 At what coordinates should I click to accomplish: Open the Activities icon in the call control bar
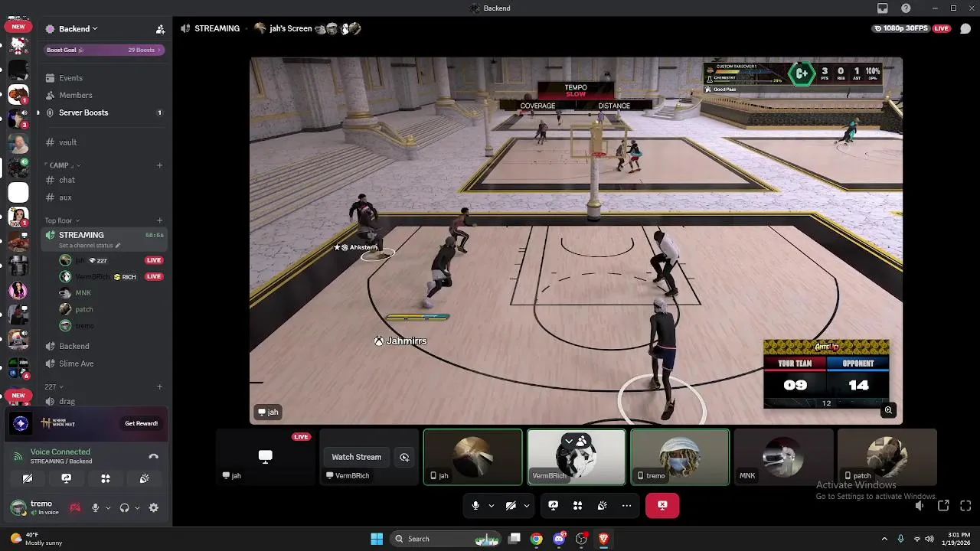click(x=578, y=505)
